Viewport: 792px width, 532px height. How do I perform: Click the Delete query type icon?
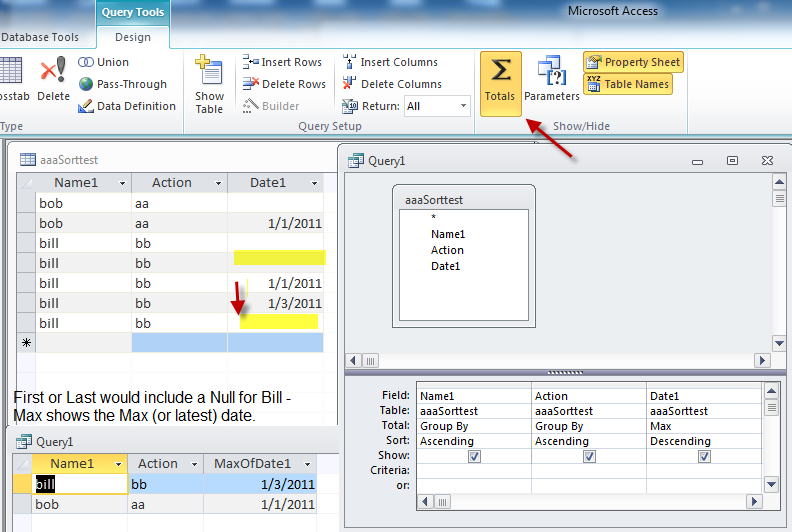pyautogui.click(x=53, y=79)
